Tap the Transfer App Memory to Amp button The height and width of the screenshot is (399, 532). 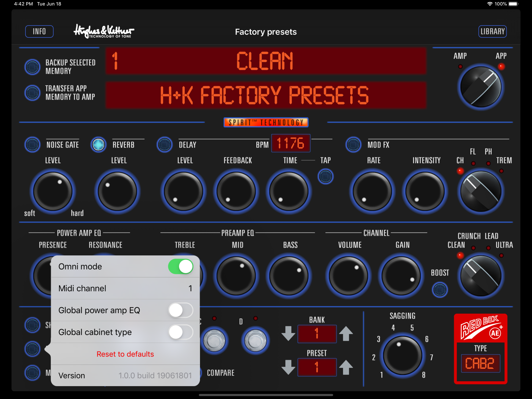coord(32,93)
